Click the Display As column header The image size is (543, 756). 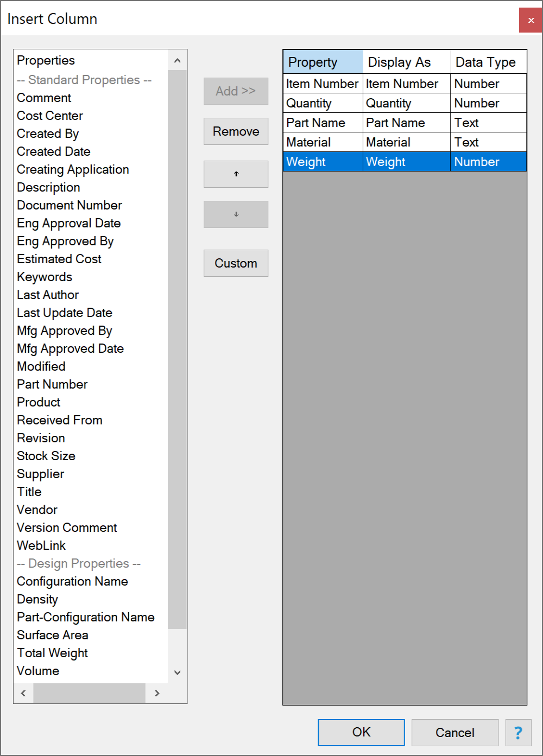coord(407,62)
